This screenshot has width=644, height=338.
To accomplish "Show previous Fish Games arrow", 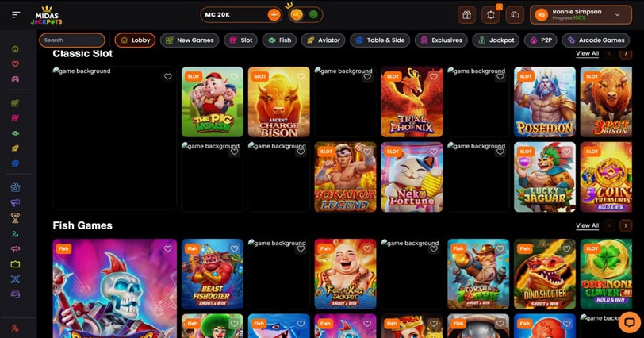I will coord(609,225).
